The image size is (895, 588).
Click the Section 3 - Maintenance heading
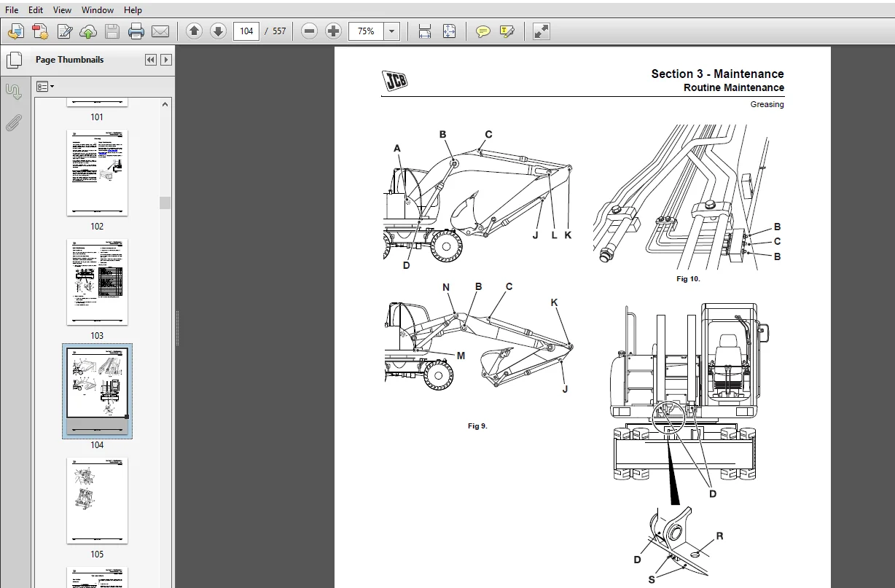[717, 74]
